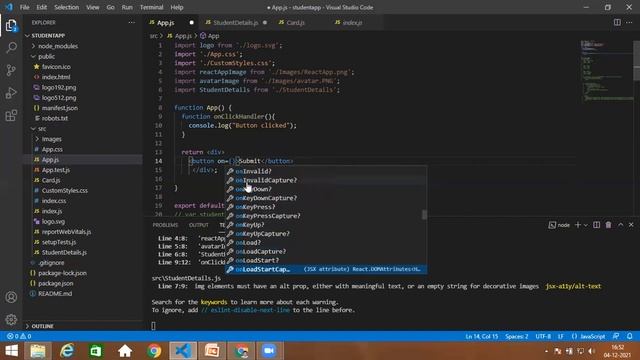This screenshot has width=640, height=360.
Task: Open index.html in the public folder
Action: [x=56, y=77]
